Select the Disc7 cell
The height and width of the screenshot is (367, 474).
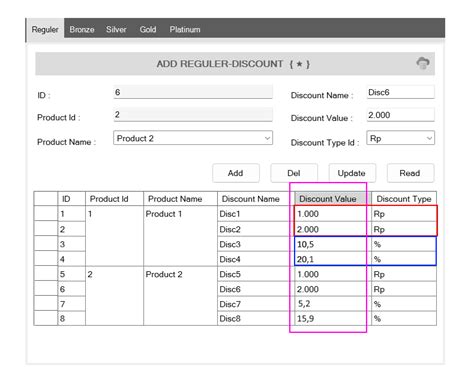(x=256, y=304)
